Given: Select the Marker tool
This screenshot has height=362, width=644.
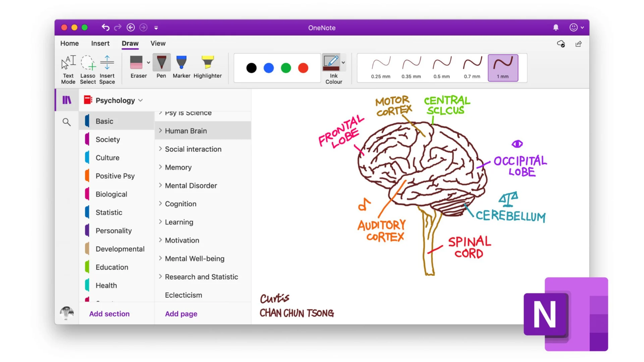Looking at the screenshot, I should (x=181, y=66).
